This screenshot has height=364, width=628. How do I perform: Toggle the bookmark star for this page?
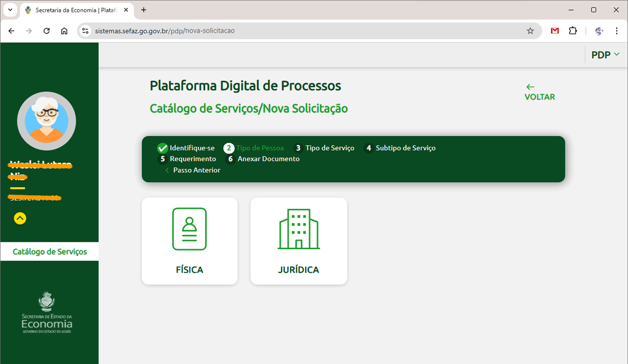(530, 31)
